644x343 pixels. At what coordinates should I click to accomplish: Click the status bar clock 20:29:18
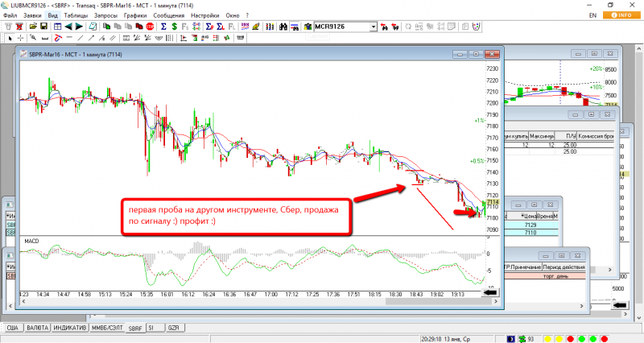[433, 339]
